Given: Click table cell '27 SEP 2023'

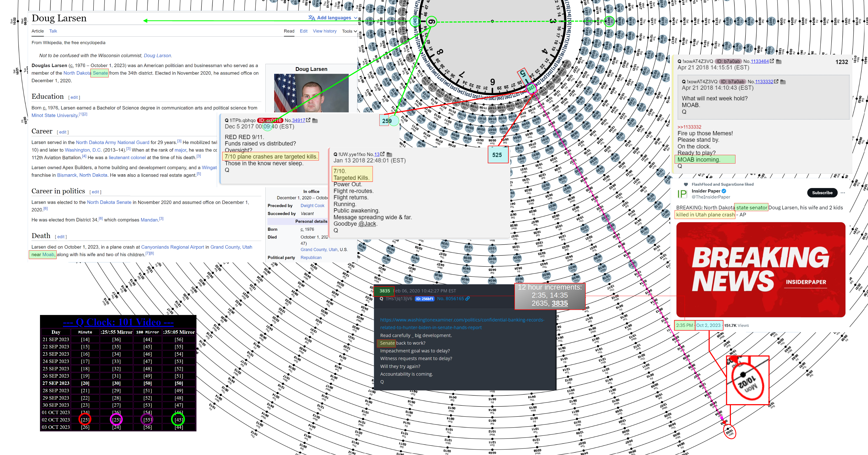Looking at the screenshot, I should 56,383.
